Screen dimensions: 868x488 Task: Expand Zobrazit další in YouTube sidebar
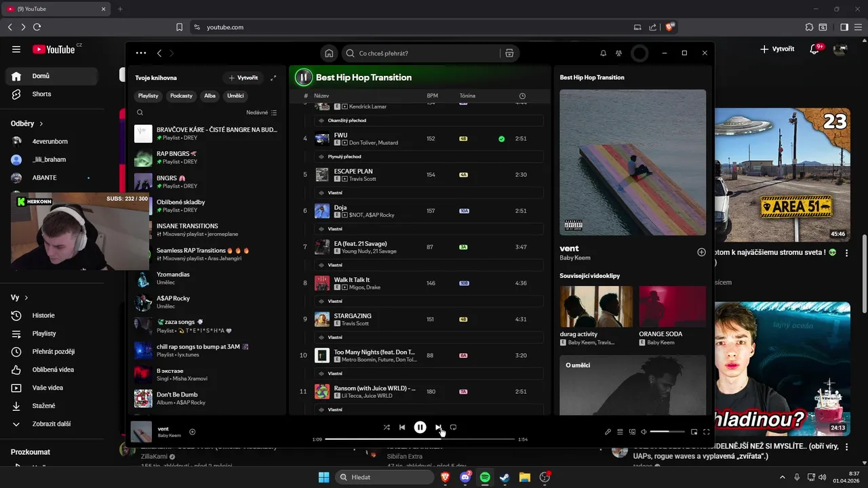[52, 424]
